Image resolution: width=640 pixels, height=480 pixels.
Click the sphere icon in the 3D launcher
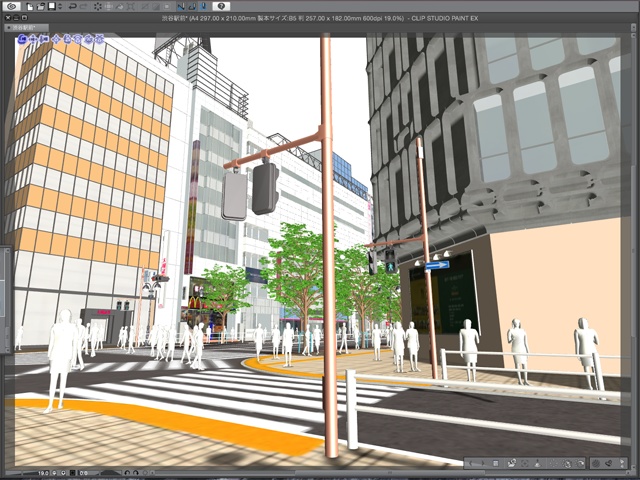tap(596, 463)
